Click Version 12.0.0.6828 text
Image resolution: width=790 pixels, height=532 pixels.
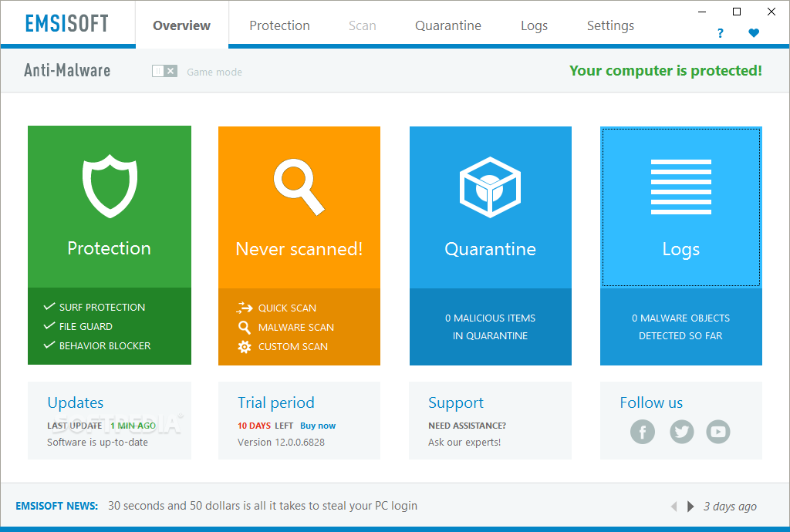[x=281, y=442]
